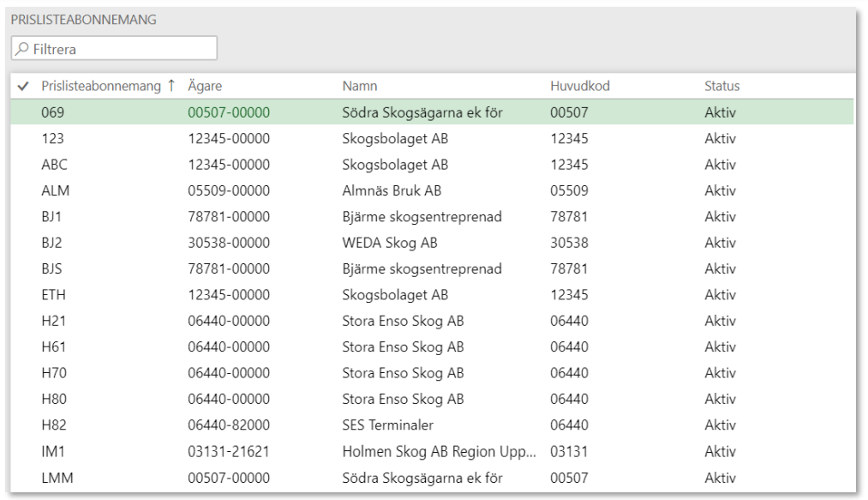Click Huvudkod 03131 in the IM1 row
The width and height of the screenshot is (868, 500).
pos(569,451)
